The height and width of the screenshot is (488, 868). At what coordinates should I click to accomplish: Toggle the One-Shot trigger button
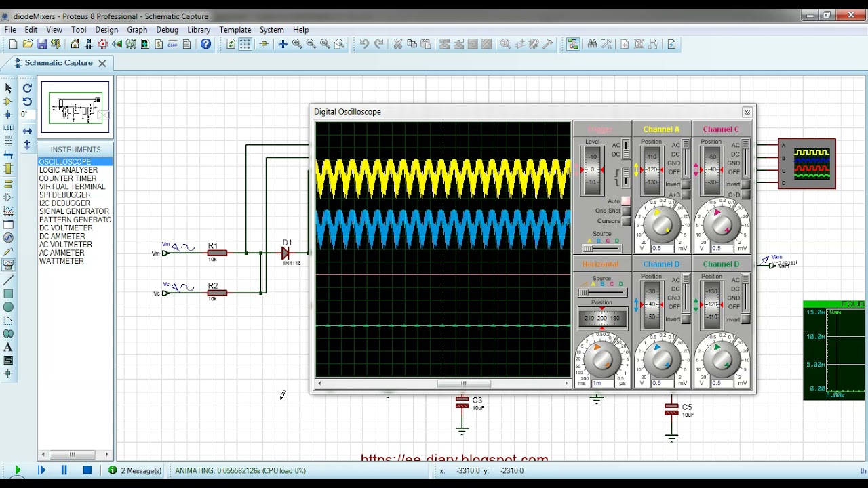(626, 211)
